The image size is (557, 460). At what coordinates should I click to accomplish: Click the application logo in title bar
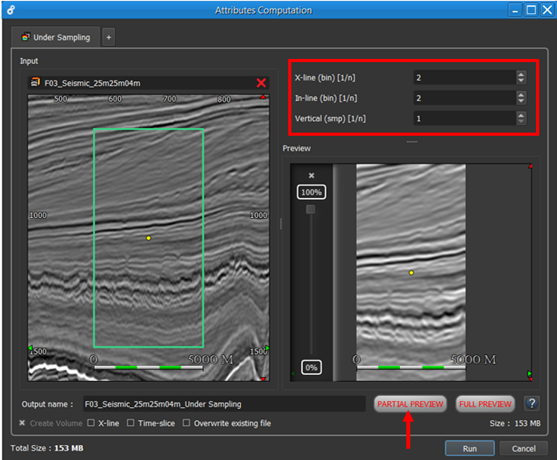[x=11, y=10]
